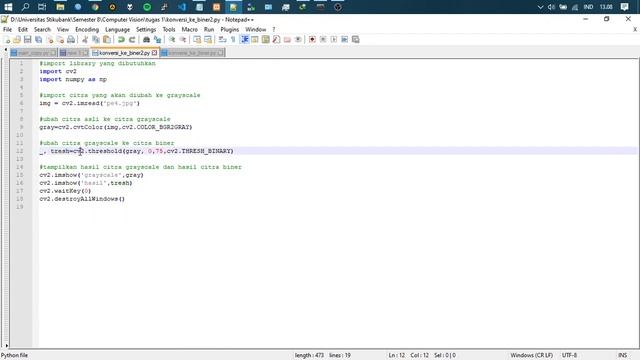640x360 pixels.
Task: Toggle INS insert mode in status bar
Action: click(x=622, y=356)
